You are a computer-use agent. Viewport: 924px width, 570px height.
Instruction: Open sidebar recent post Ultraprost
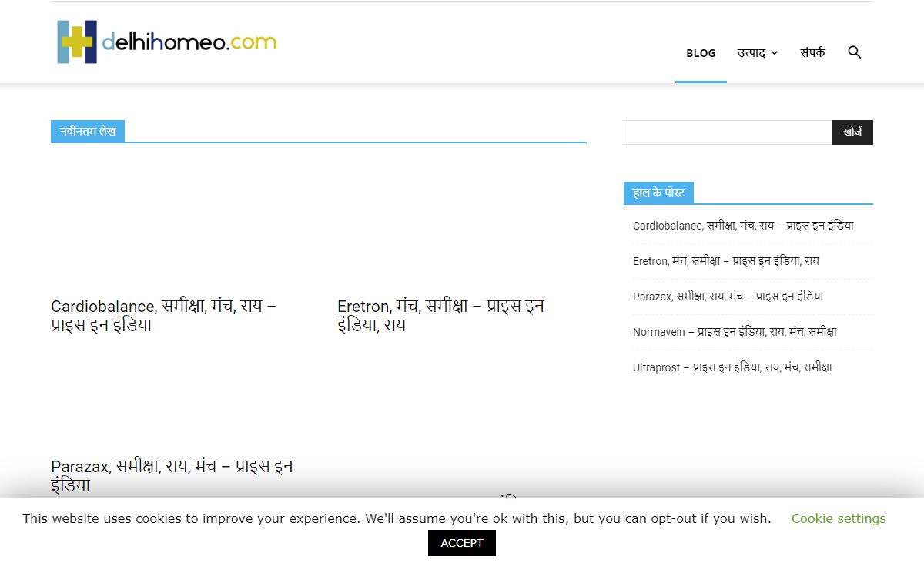pos(732,367)
